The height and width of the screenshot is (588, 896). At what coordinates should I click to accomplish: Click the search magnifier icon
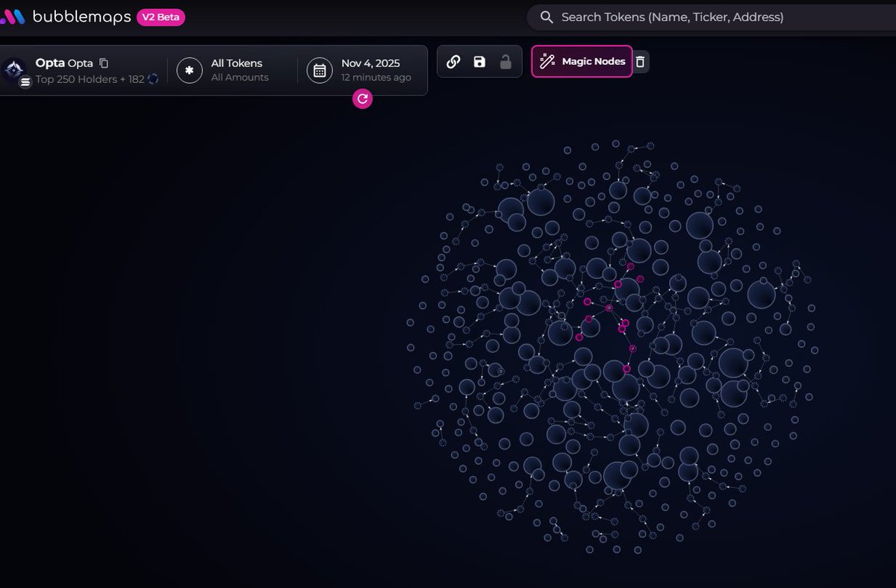pyautogui.click(x=547, y=17)
